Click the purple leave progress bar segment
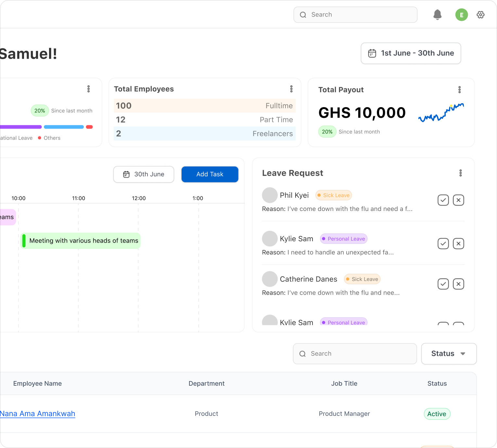The image size is (497, 448). [x=21, y=127]
